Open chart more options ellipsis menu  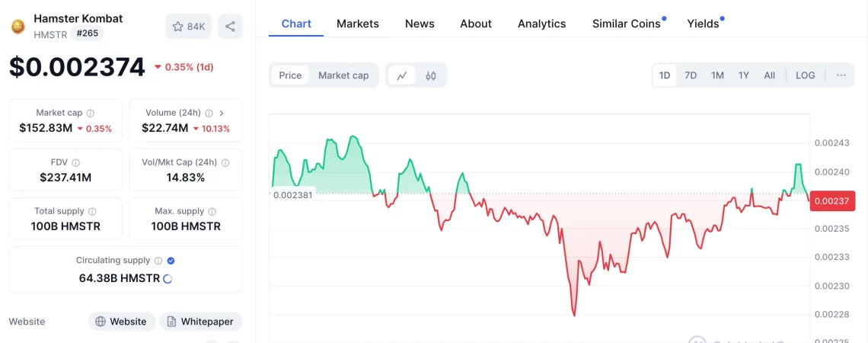tap(841, 75)
